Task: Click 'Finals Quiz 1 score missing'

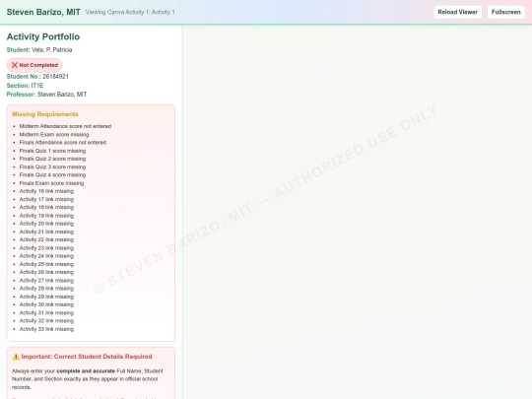Action: (x=52, y=151)
